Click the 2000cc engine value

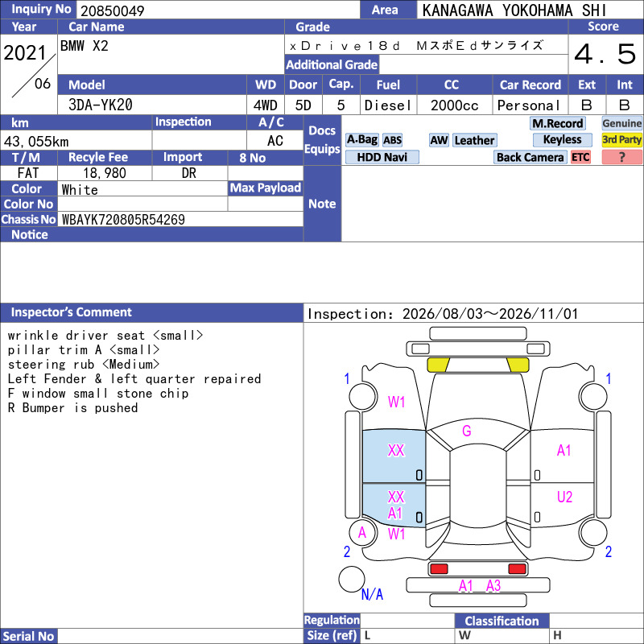[x=455, y=105]
